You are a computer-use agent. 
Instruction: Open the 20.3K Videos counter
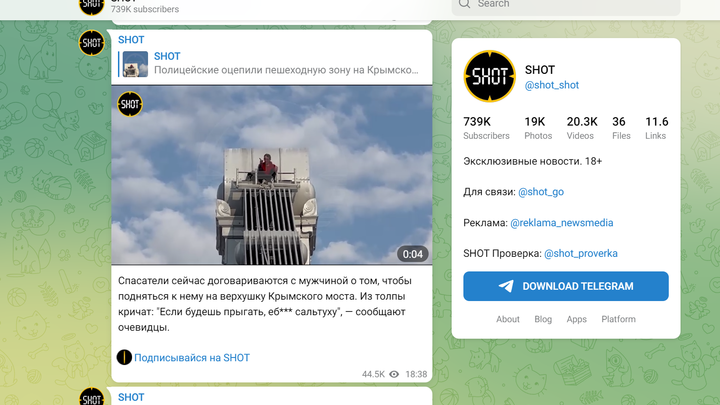coord(582,128)
